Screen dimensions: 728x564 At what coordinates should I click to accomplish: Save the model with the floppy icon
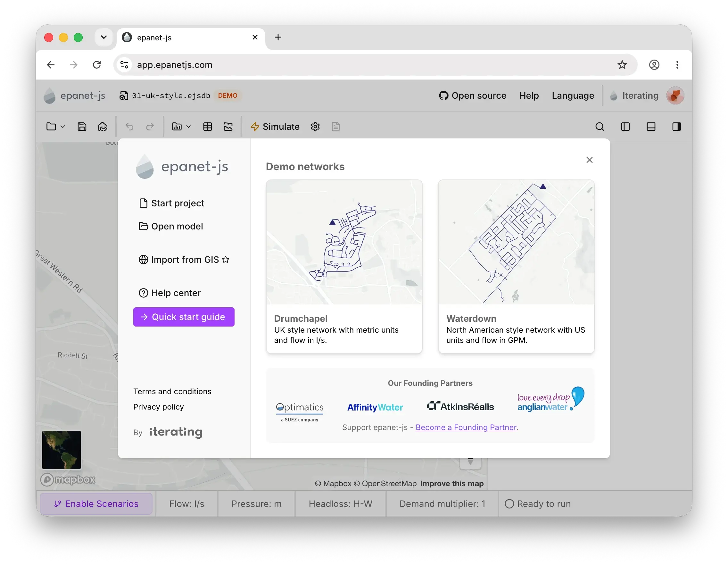(82, 127)
